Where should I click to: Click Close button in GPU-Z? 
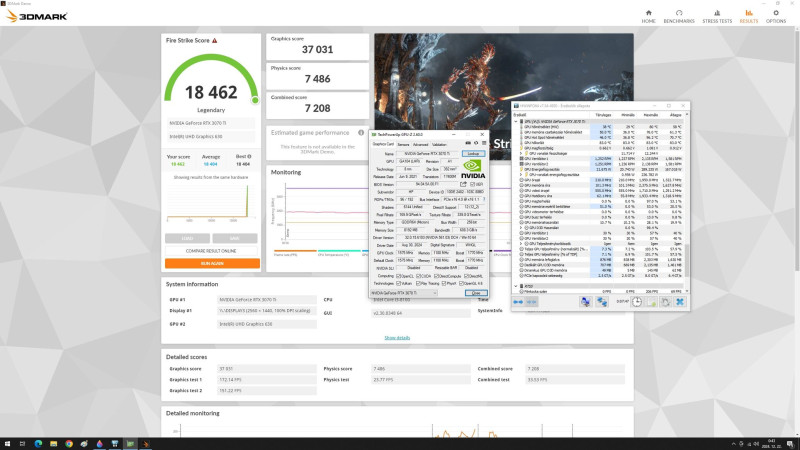pos(476,293)
